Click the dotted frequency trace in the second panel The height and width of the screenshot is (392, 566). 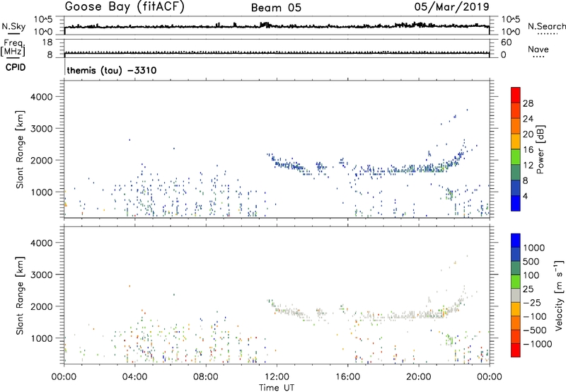[277, 52]
